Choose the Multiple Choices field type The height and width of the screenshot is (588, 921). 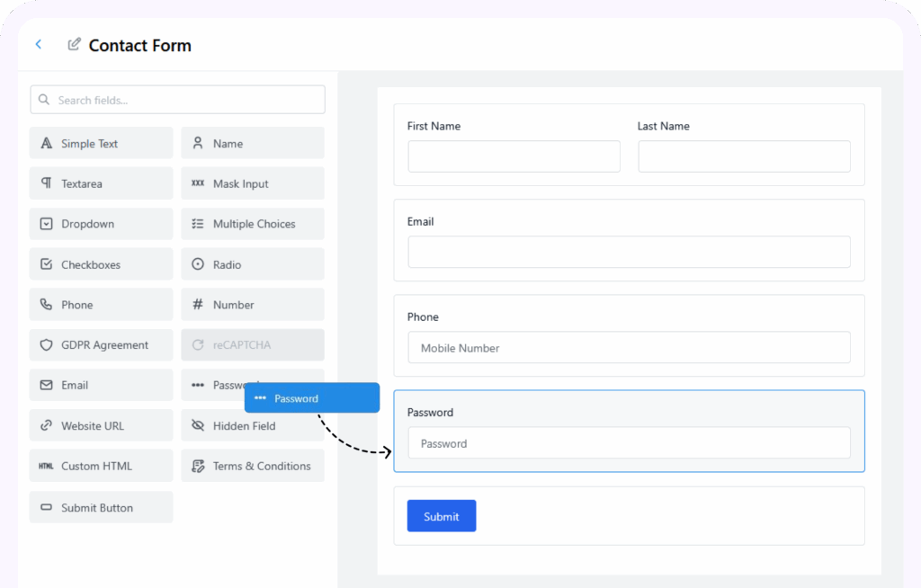coord(253,223)
